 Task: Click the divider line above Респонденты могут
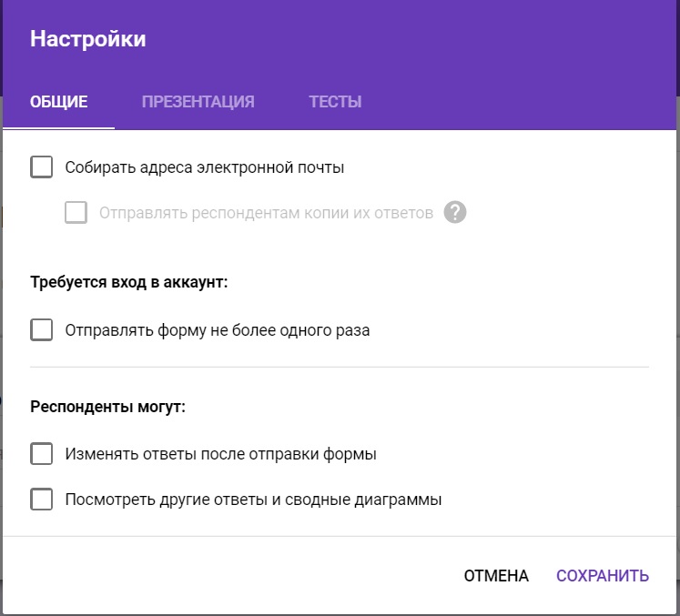click(340, 367)
